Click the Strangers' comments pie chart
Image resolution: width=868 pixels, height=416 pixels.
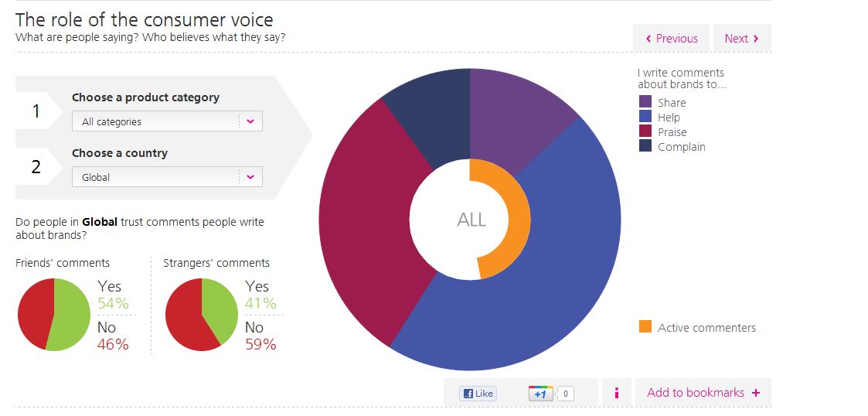[x=202, y=315]
